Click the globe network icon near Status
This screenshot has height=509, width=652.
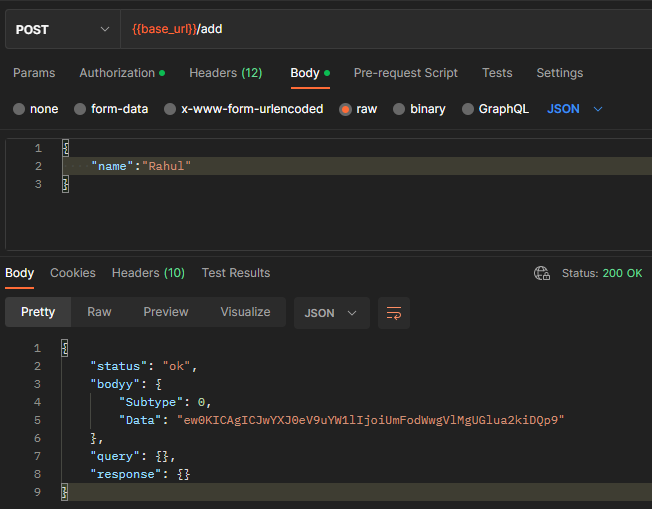pos(542,273)
